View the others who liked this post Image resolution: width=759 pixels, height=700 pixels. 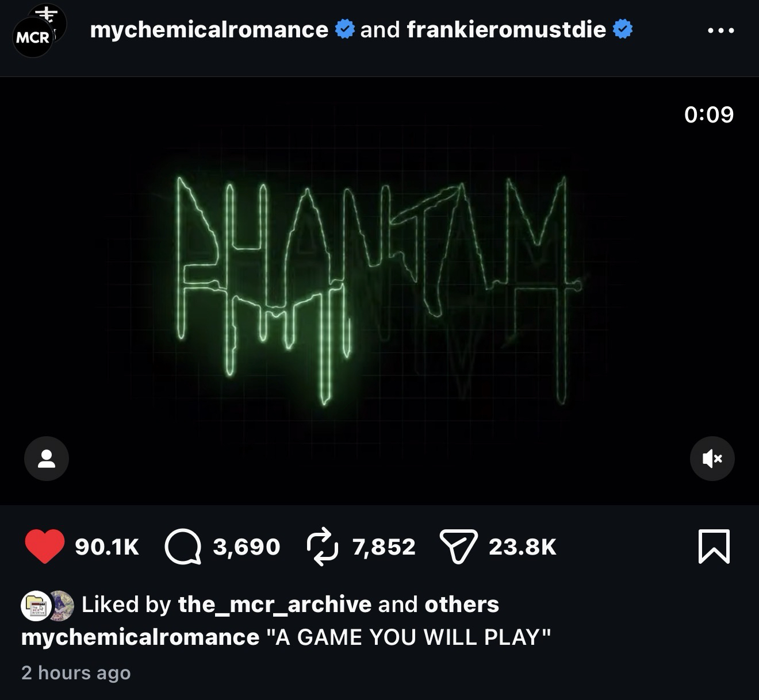[461, 605]
